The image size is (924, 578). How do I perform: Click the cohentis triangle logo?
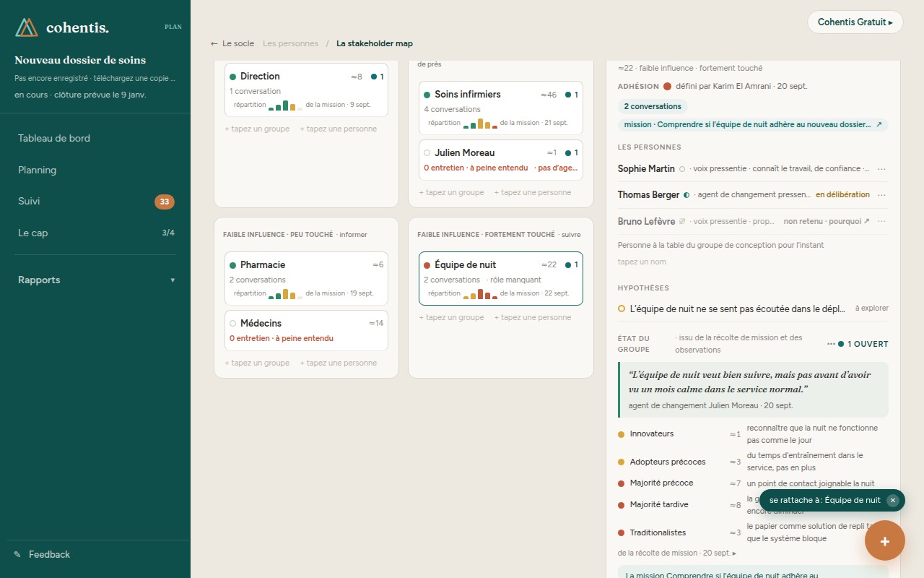[27, 27]
